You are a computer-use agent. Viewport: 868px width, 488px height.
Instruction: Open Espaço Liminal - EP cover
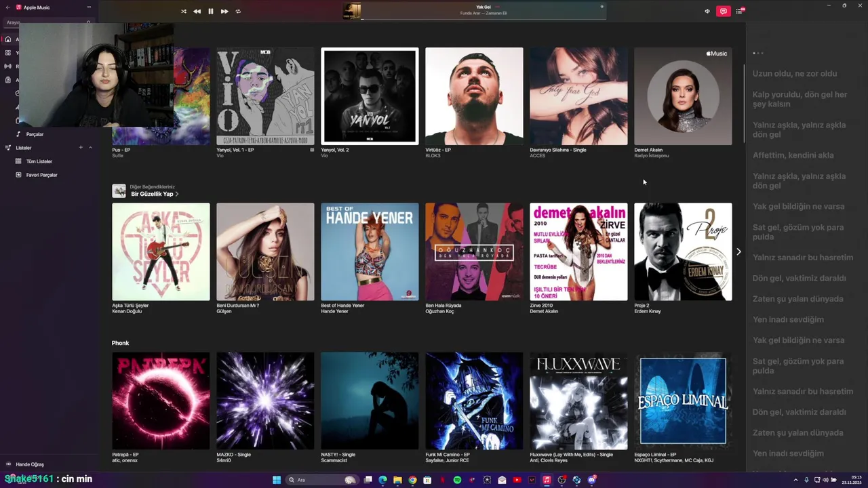pyautogui.click(x=683, y=401)
